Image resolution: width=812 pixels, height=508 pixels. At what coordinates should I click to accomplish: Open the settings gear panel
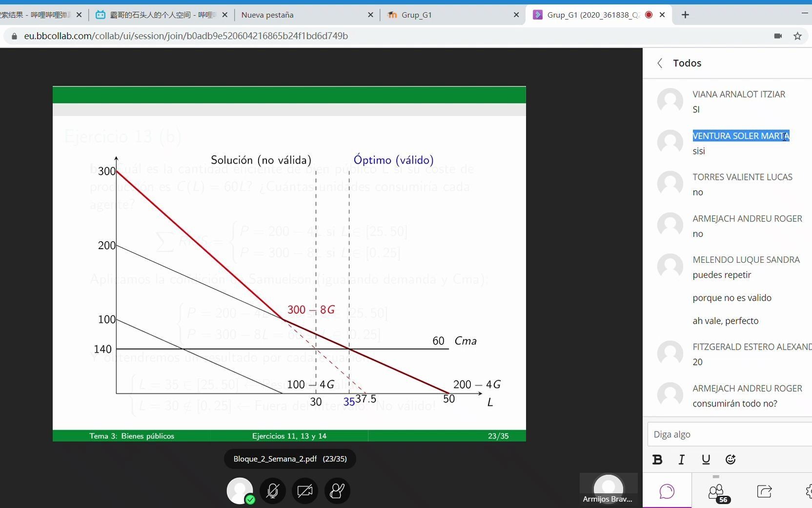tap(809, 491)
